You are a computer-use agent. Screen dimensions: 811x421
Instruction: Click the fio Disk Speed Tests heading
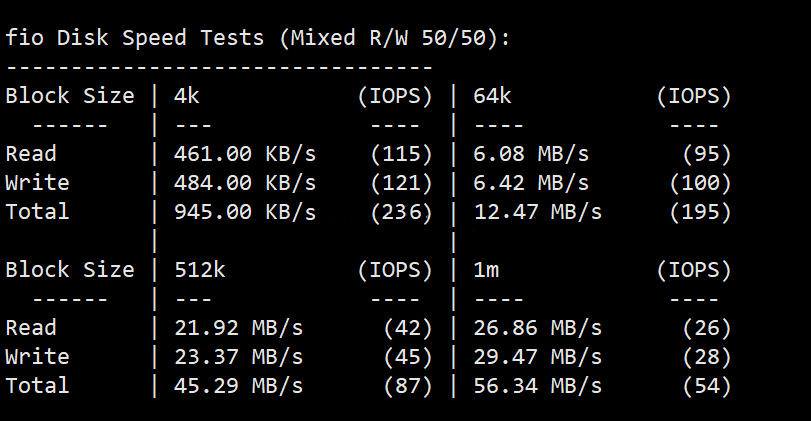pos(258,38)
